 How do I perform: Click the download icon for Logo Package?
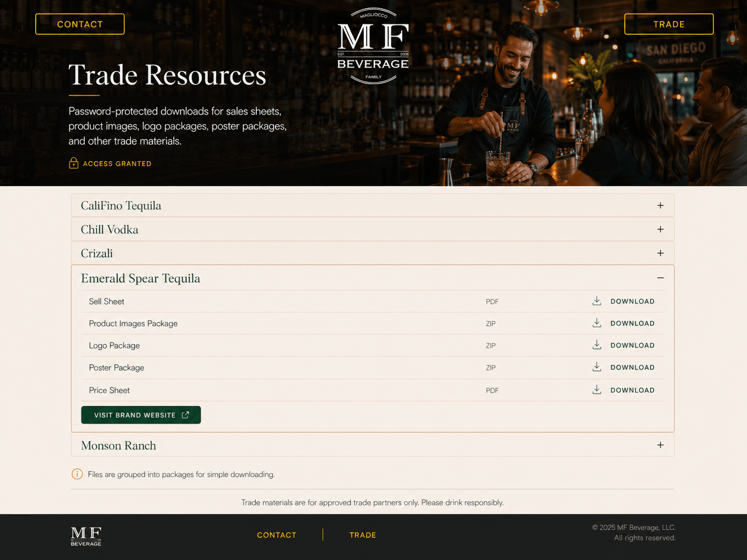pos(597,345)
